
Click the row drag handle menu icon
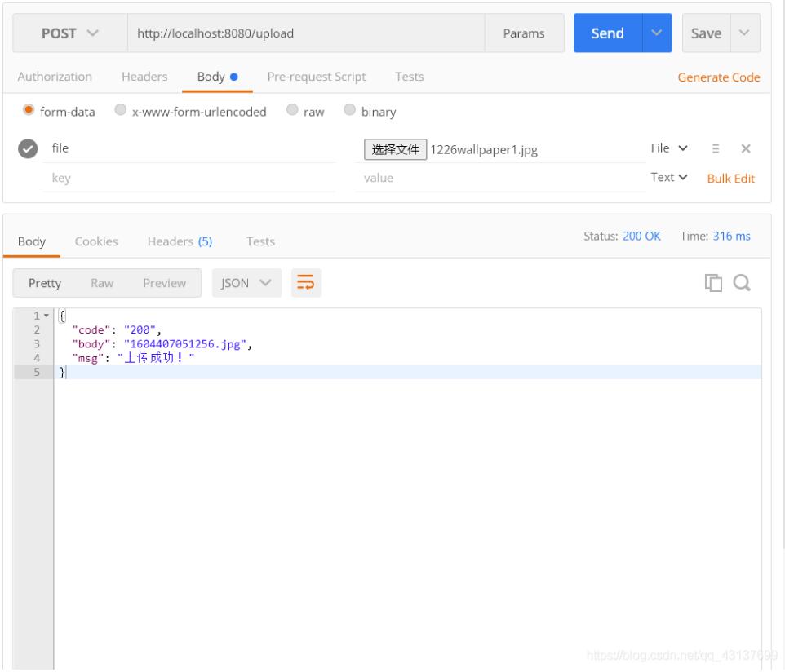click(716, 148)
